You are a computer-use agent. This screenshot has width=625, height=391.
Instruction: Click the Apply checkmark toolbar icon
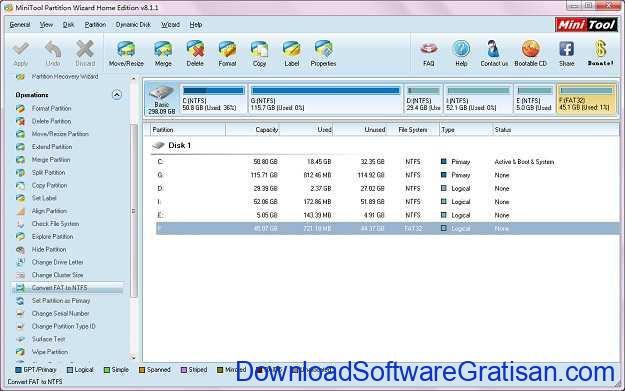pos(20,54)
